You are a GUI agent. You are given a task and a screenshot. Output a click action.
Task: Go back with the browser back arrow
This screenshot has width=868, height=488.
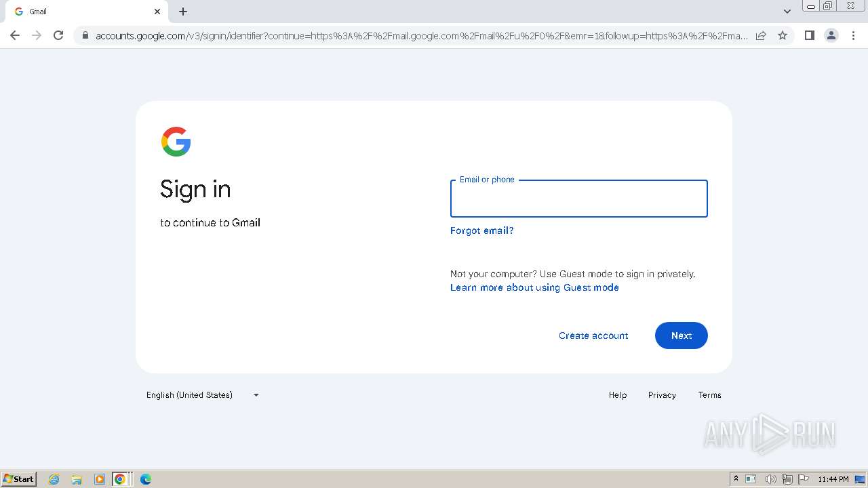tap(15, 35)
